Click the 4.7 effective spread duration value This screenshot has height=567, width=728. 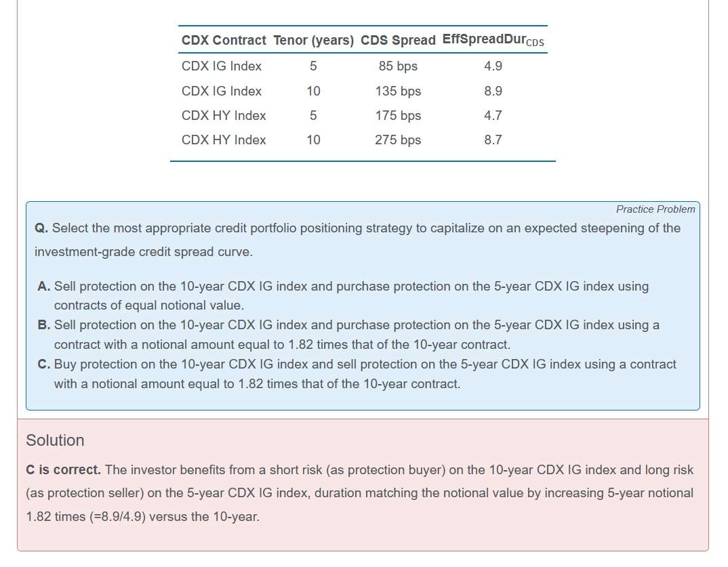point(493,116)
